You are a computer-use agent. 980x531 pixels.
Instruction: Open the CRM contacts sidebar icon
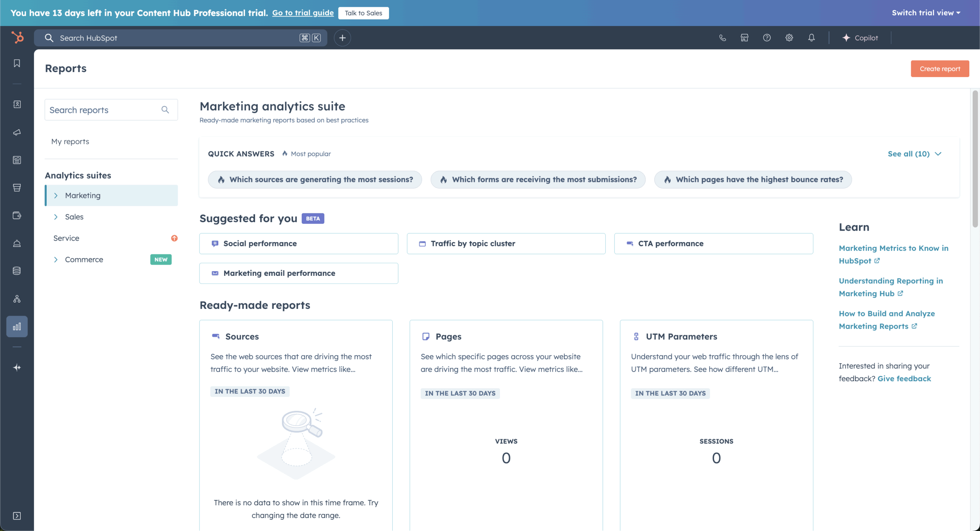coord(17,104)
